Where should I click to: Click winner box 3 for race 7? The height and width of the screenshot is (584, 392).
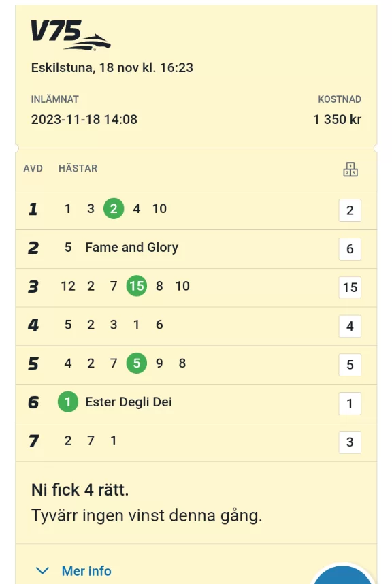(350, 442)
